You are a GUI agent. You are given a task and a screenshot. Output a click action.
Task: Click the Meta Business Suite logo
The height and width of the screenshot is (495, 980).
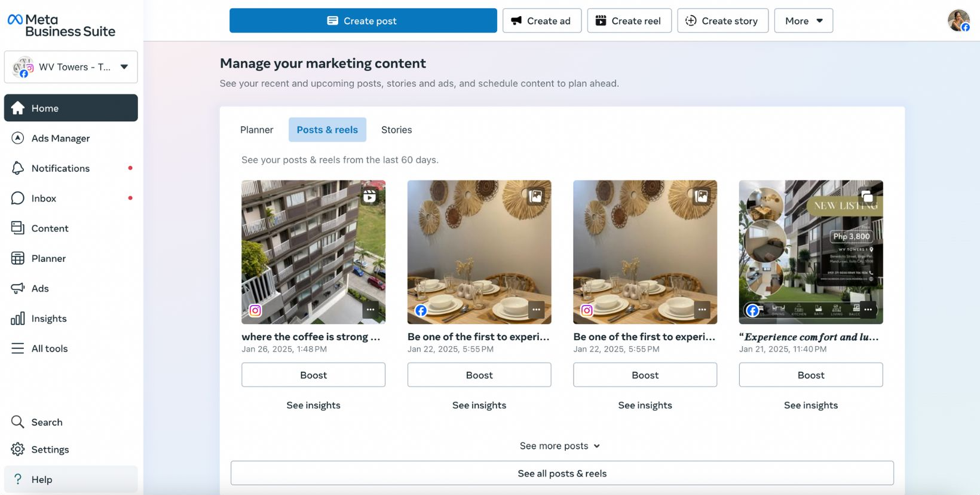62,25
